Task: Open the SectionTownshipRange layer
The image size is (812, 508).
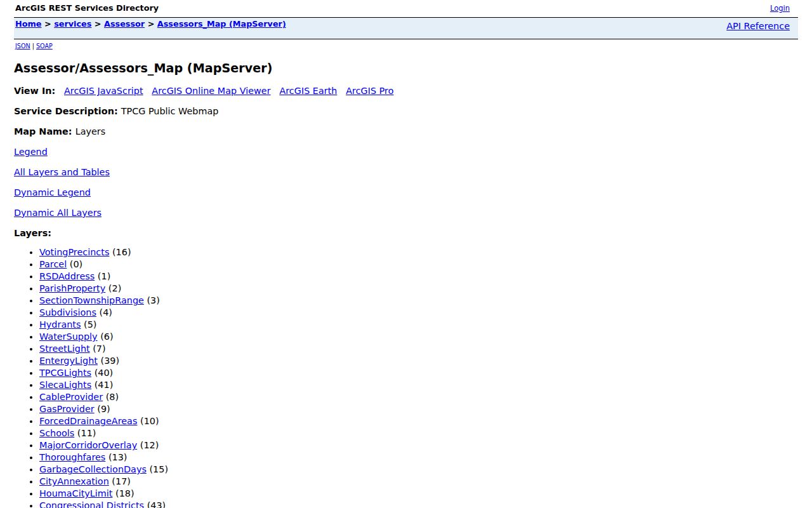Action: [x=91, y=300]
